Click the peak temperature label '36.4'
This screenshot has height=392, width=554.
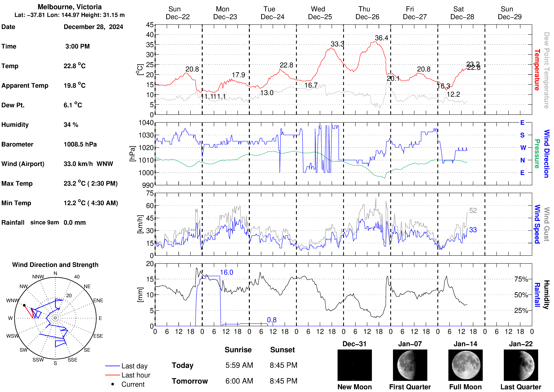tap(381, 38)
